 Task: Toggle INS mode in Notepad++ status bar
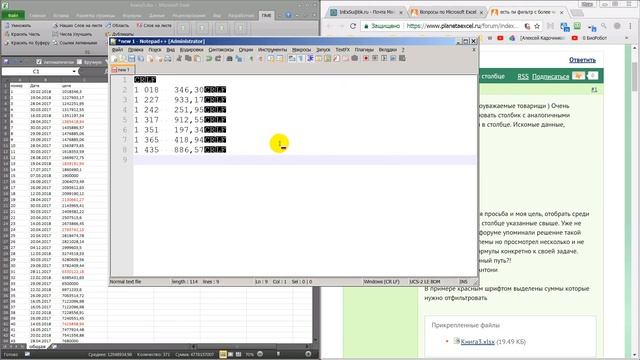pyautogui.click(x=463, y=282)
